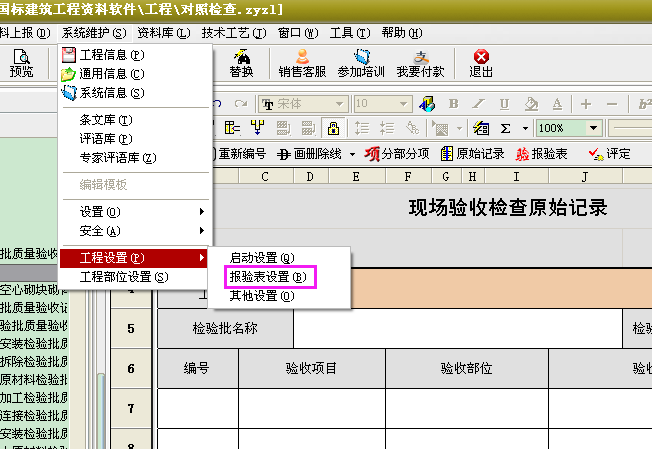
Task: Click the 替换 (Replace) toolbar icon
Action: coord(241,64)
